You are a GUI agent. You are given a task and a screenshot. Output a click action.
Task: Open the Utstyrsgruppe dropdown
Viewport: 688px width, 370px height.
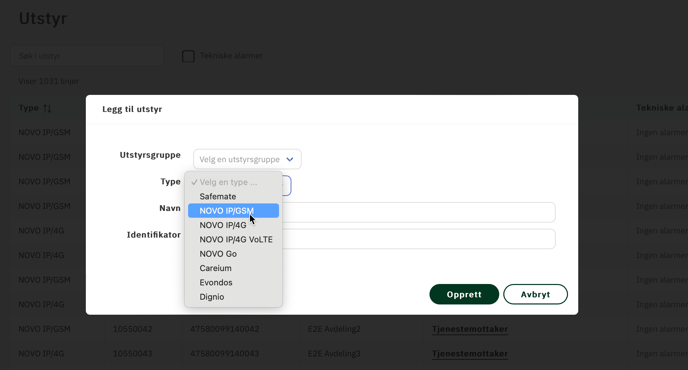[x=247, y=159]
